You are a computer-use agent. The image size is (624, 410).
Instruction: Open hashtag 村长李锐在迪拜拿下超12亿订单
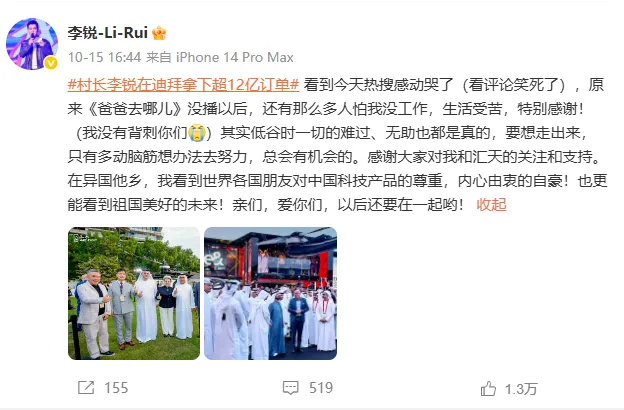click(183, 85)
